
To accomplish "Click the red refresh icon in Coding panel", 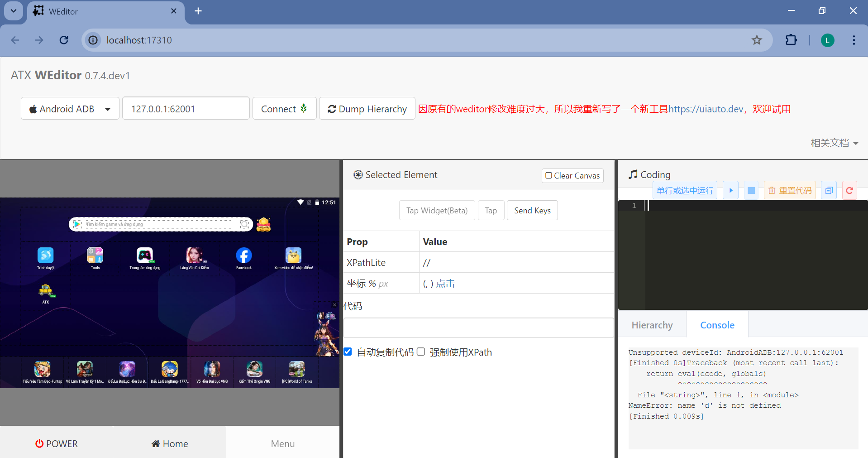I will pos(849,190).
